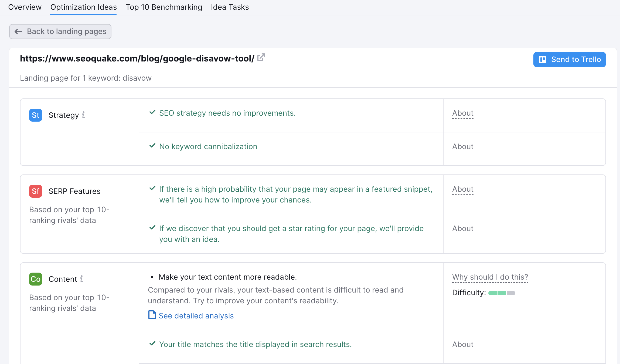The width and height of the screenshot is (620, 364).
Task: Expand About for SEO strategy idea
Action: [x=463, y=113]
